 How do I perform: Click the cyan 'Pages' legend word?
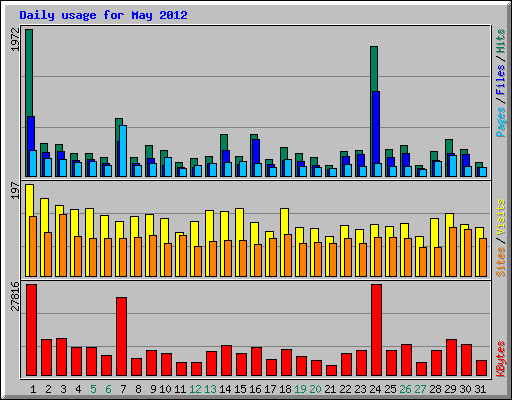[501, 122]
